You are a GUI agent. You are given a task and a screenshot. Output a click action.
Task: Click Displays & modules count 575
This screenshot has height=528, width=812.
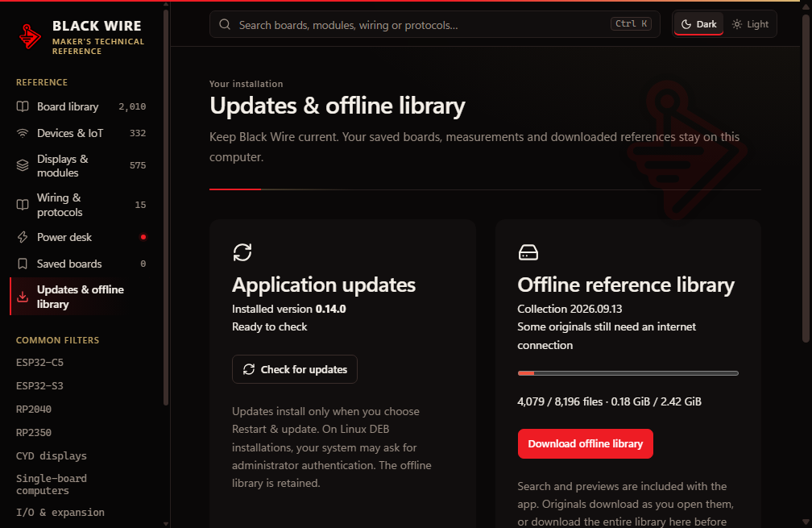pos(138,165)
